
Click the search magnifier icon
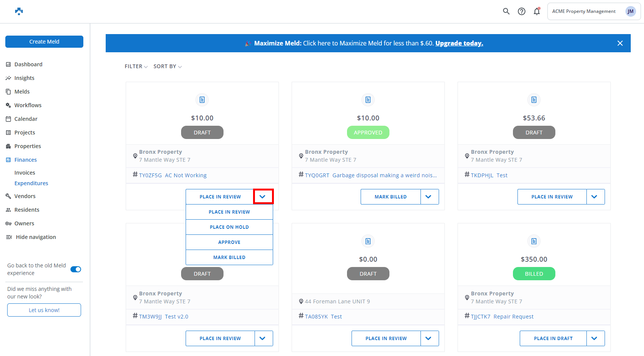(x=506, y=11)
